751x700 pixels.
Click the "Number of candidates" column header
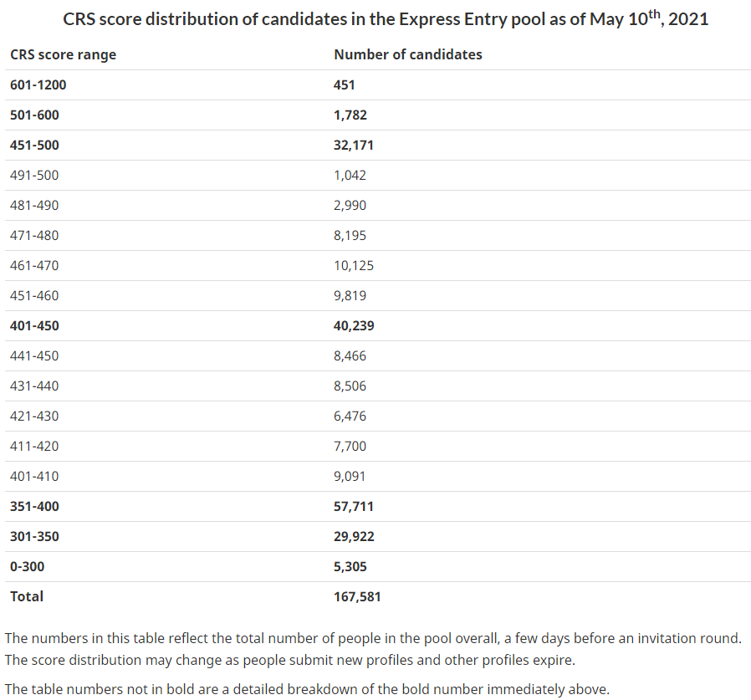click(408, 54)
